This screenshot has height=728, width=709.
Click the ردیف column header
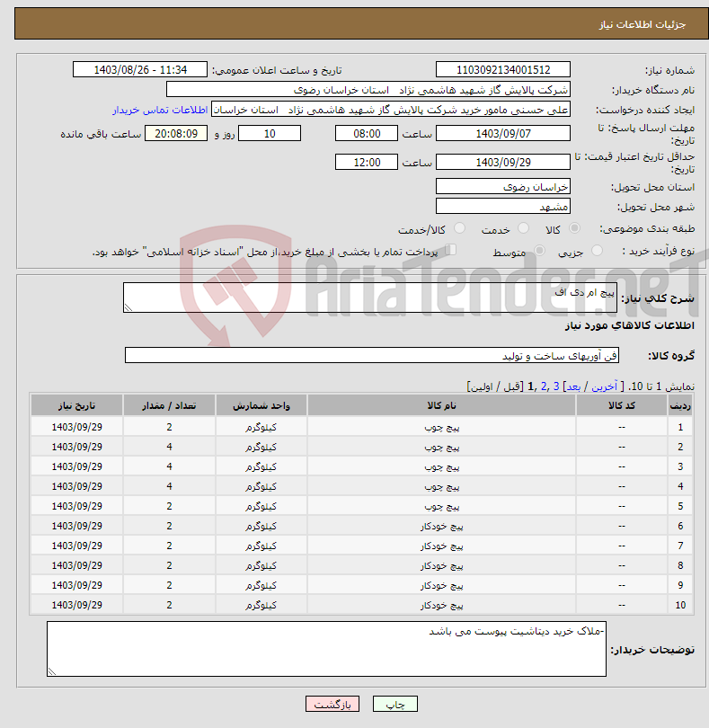coord(680,405)
